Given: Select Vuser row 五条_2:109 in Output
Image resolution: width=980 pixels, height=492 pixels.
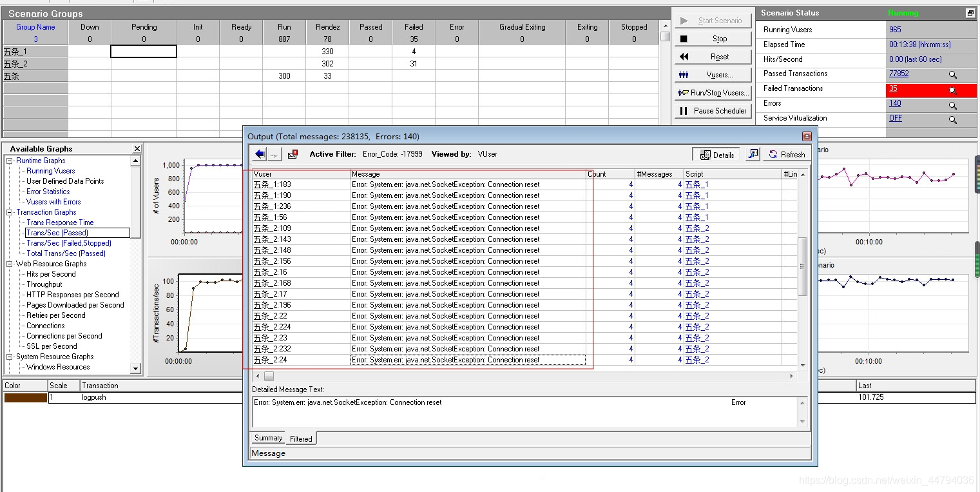Looking at the screenshot, I should coord(419,228).
